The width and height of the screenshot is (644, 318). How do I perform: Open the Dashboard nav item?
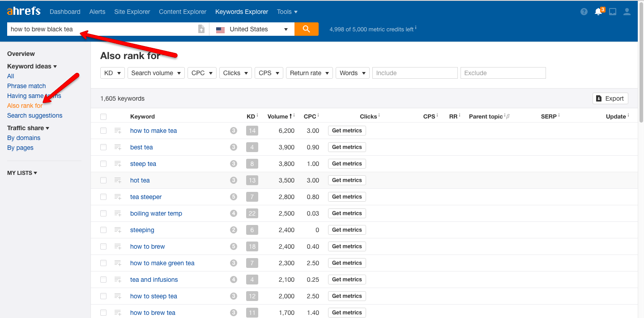pyautogui.click(x=65, y=12)
